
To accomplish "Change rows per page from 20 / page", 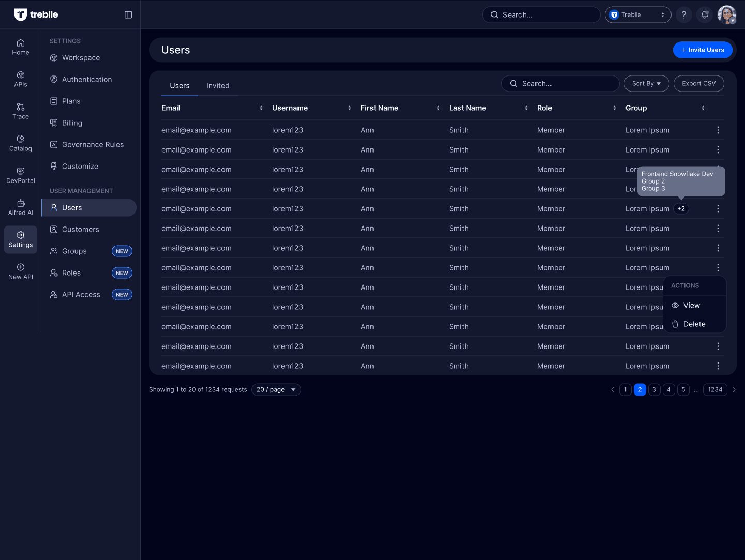I will tap(276, 390).
